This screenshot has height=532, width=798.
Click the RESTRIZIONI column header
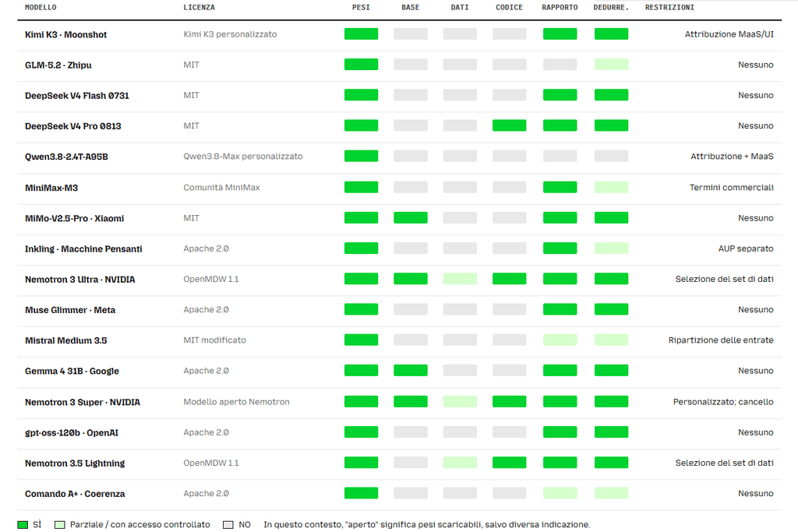pos(669,8)
